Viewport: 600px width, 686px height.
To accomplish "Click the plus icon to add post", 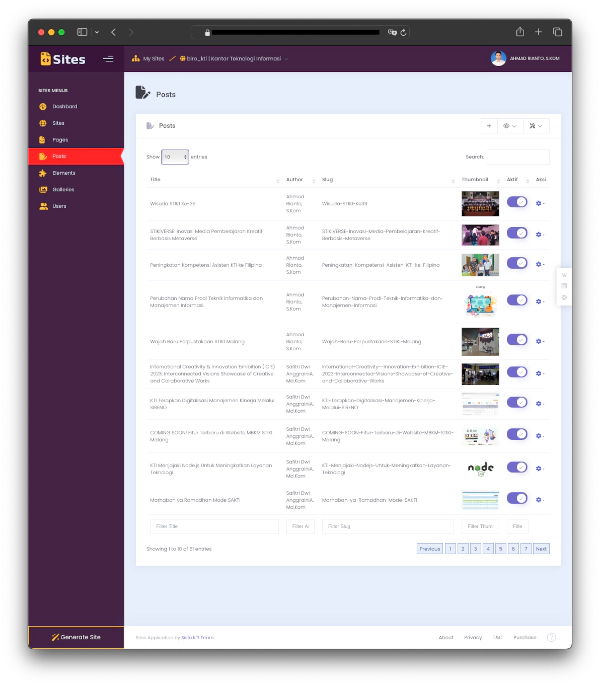I will pos(488,126).
